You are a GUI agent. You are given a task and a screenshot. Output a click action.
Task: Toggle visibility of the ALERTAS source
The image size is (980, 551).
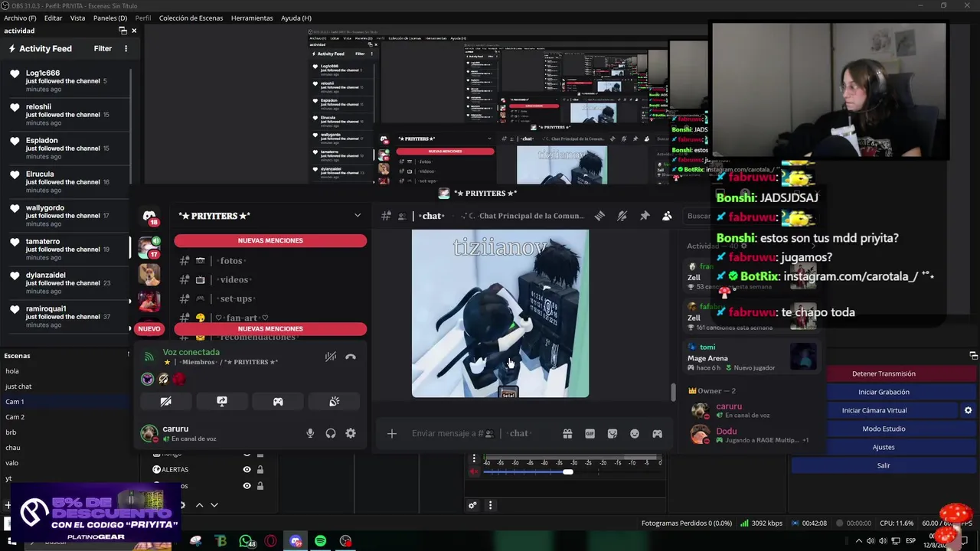click(247, 470)
